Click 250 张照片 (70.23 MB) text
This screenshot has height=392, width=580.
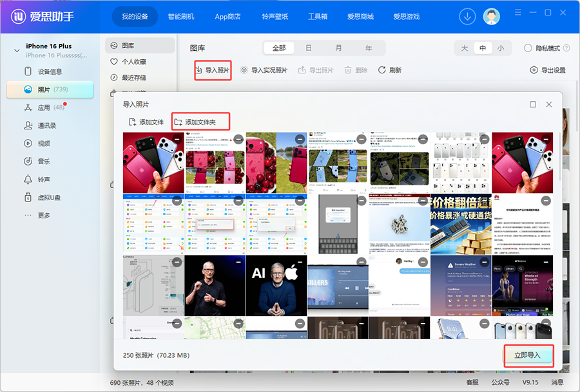point(156,355)
